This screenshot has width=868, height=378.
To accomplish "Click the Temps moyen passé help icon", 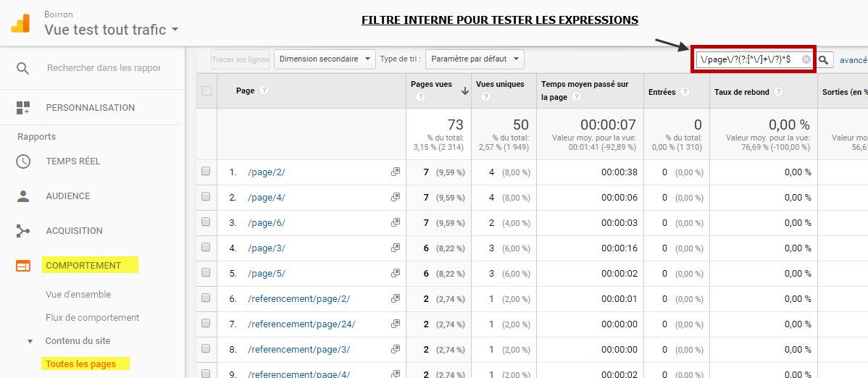I will pyautogui.click(x=576, y=97).
